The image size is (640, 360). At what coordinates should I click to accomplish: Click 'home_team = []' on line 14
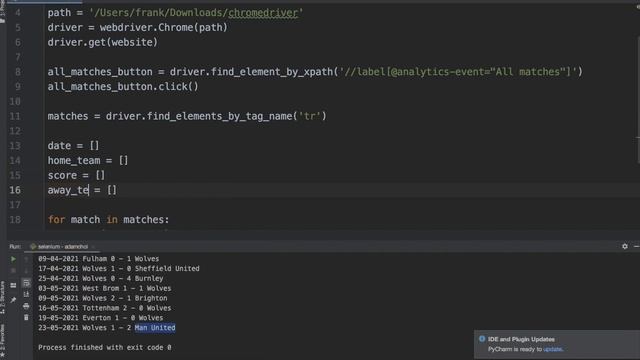pyautogui.click(x=88, y=160)
